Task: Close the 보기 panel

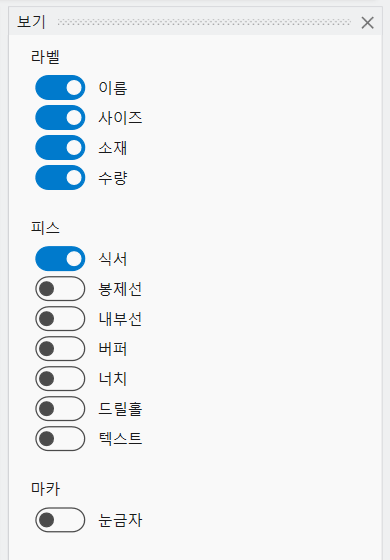Action: click(x=368, y=23)
